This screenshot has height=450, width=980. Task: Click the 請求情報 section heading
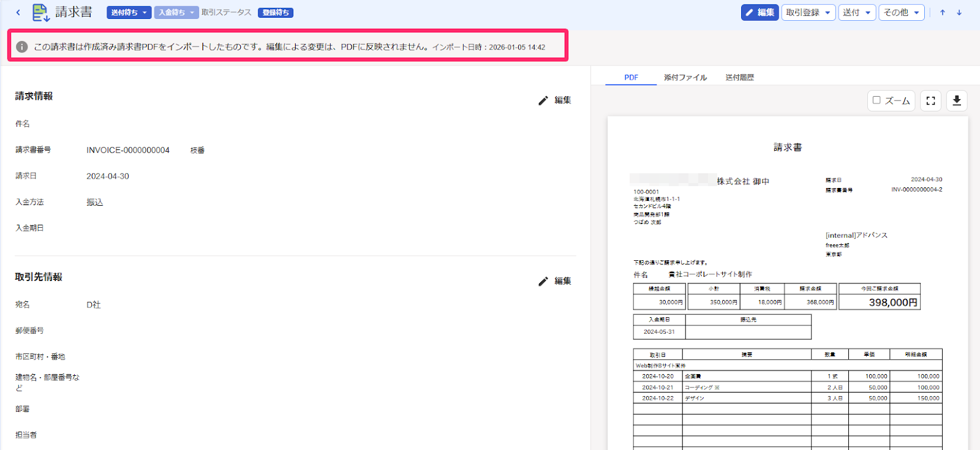(34, 96)
